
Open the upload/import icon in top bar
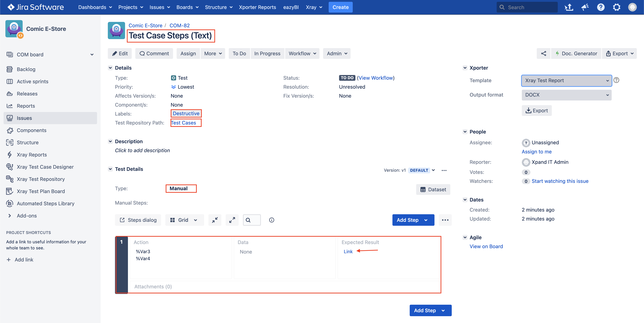click(x=569, y=7)
